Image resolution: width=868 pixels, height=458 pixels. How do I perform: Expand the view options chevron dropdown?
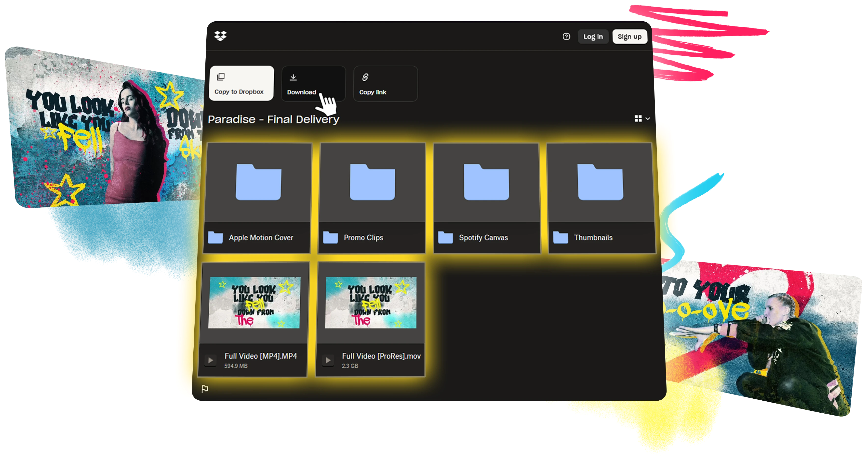pos(648,118)
